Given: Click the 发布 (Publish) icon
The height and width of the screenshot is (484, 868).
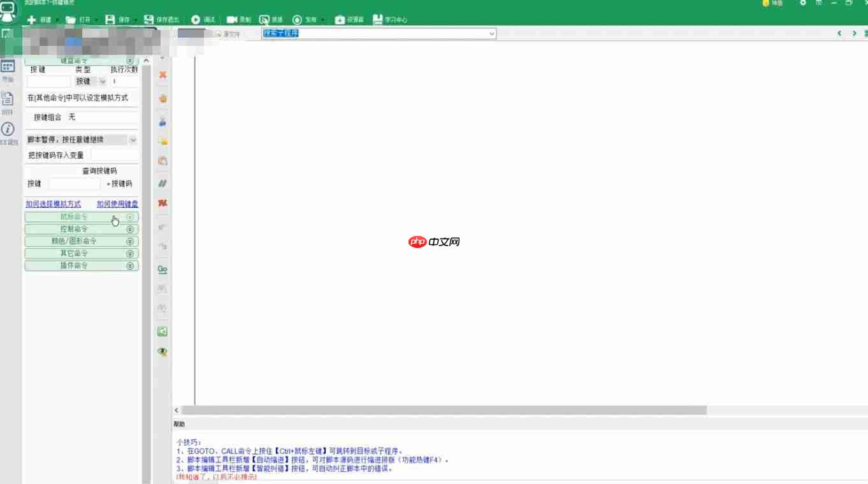Looking at the screenshot, I should click(x=297, y=20).
